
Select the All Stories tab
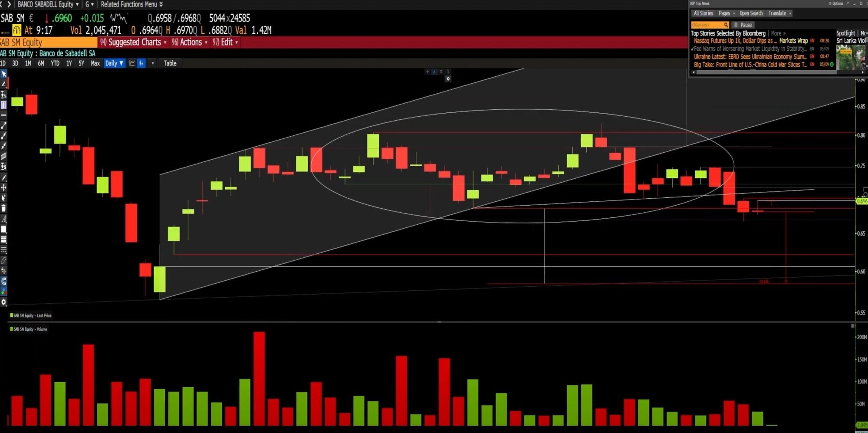703,13
